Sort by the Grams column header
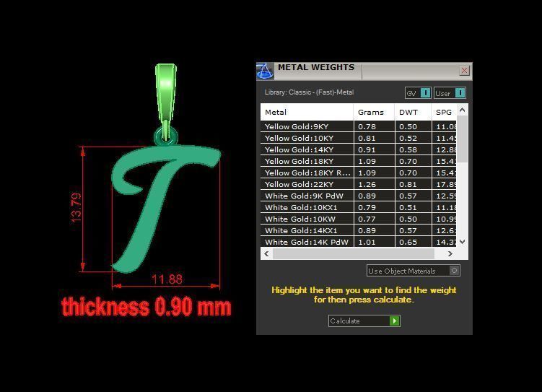This screenshot has height=392, width=542. (374, 112)
